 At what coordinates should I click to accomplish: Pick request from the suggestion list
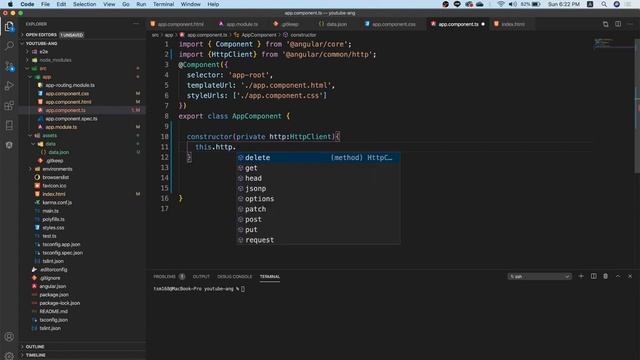coord(318,240)
